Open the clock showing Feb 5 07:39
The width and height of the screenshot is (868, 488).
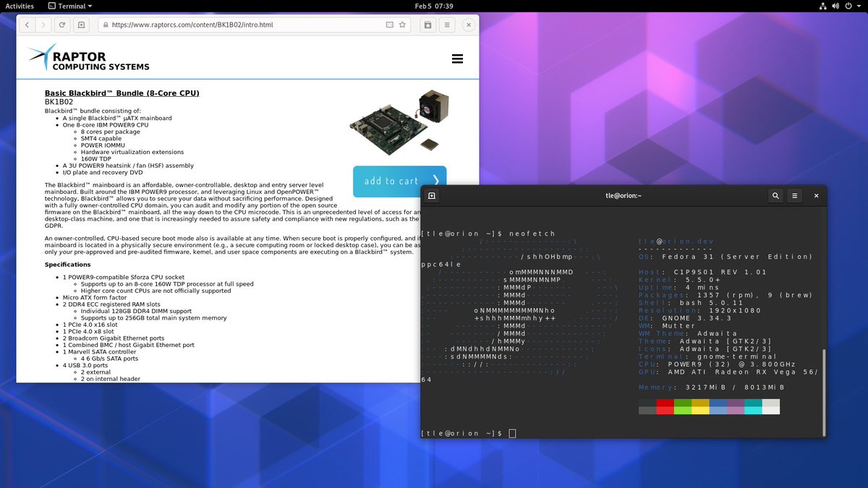(434, 6)
